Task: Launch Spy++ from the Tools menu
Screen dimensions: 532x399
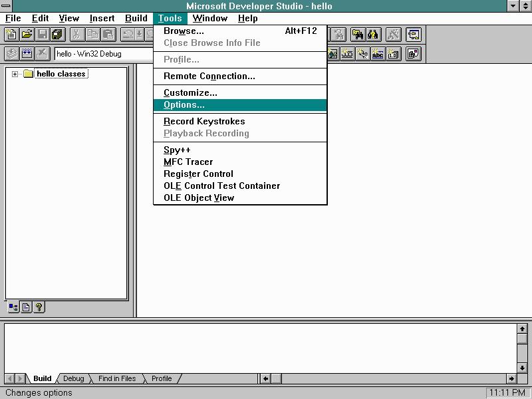Action: tap(174, 150)
